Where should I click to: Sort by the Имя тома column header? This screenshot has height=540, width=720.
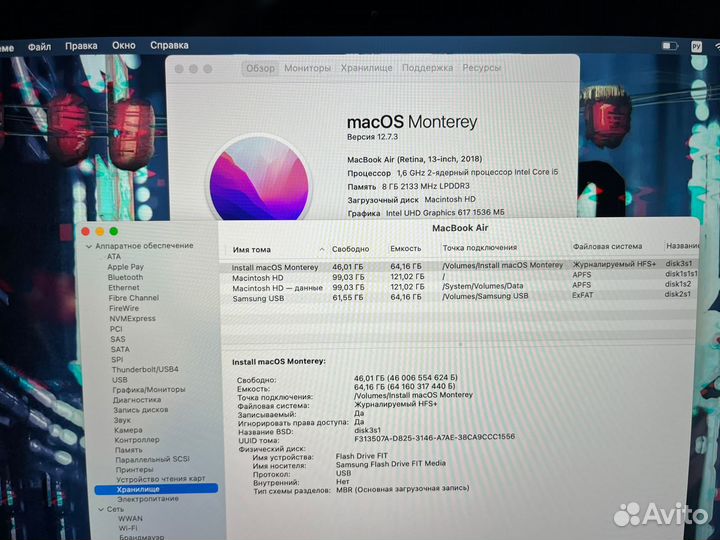(252, 250)
